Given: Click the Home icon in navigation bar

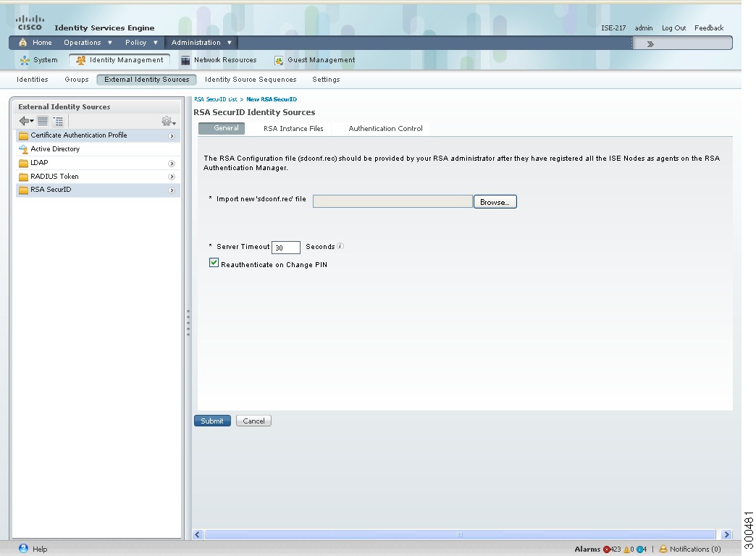Looking at the screenshot, I should 22,43.
